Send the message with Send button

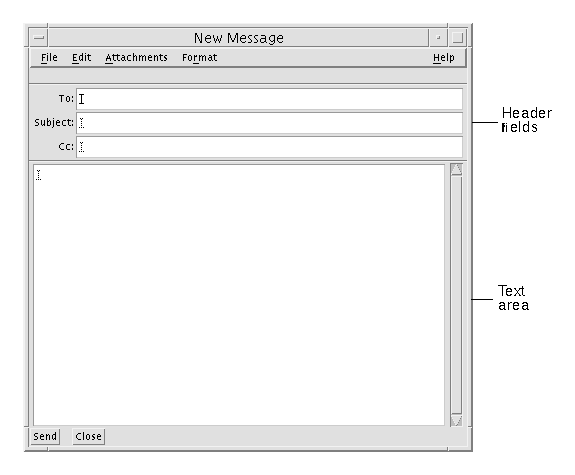click(45, 436)
